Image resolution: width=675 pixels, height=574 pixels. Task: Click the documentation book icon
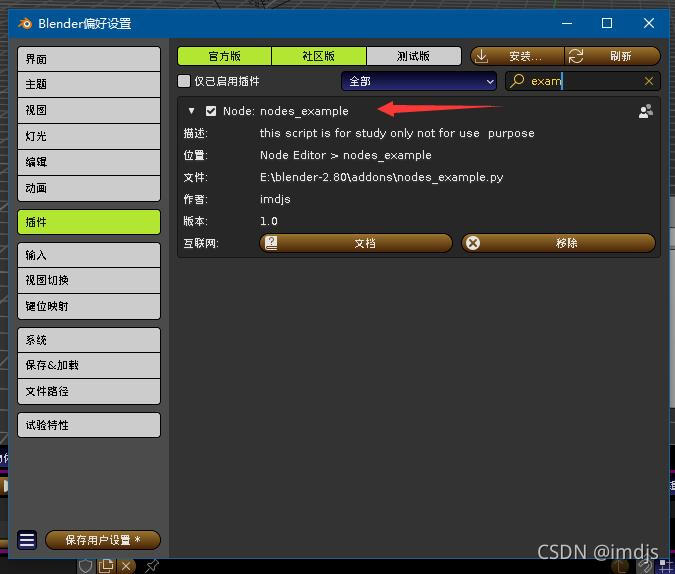coord(271,243)
